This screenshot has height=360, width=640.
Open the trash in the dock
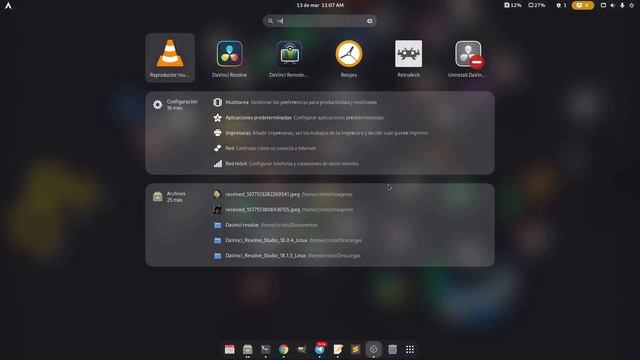coord(392,349)
